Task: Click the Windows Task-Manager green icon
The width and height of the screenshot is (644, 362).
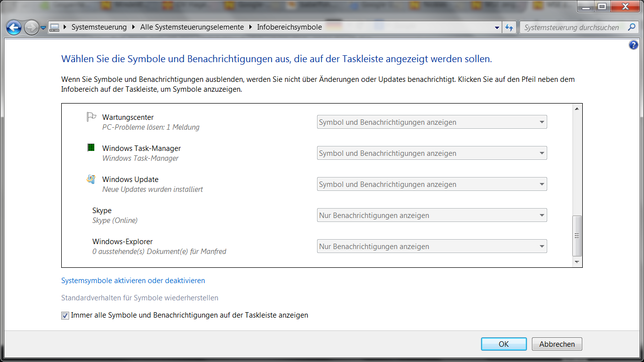Action: [91, 147]
